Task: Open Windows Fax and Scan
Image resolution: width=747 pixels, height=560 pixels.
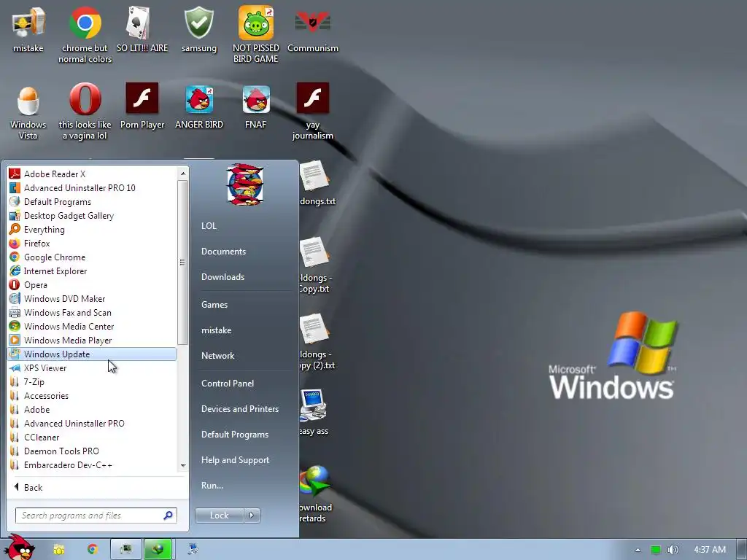Action: (92, 312)
